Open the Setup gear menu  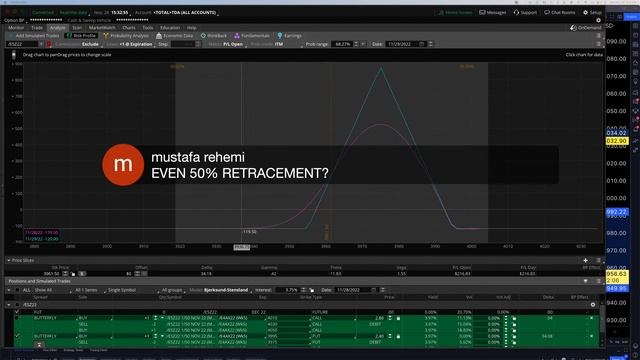click(x=592, y=12)
